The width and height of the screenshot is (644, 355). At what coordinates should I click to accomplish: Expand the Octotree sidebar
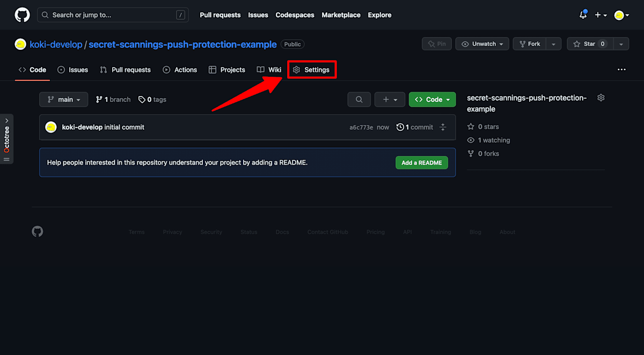(x=6, y=139)
